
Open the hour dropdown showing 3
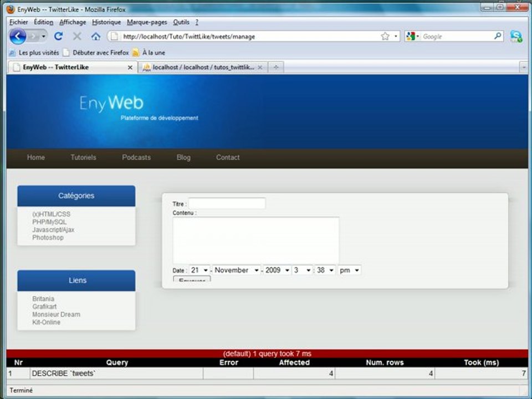[x=303, y=270]
